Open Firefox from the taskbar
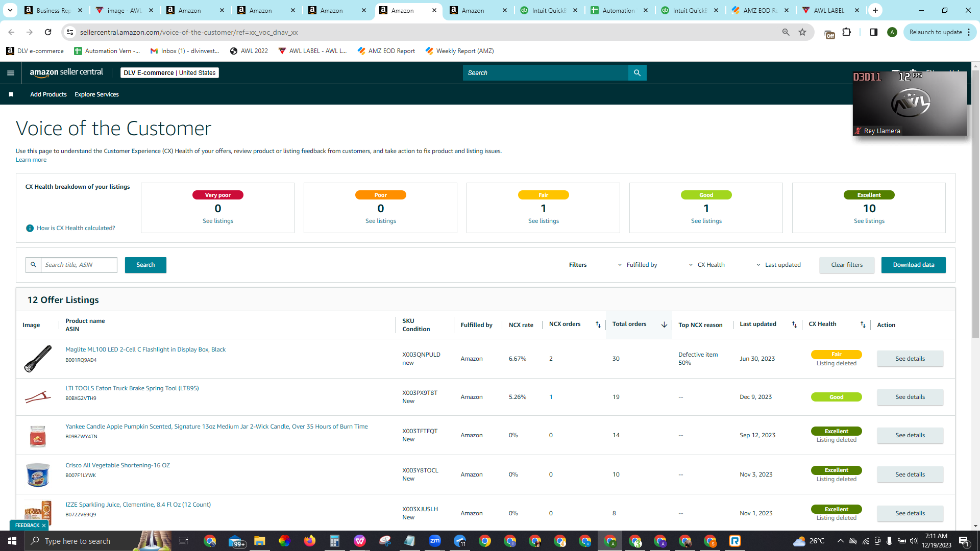The height and width of the screenshot is (551, 980). (310, 541)
